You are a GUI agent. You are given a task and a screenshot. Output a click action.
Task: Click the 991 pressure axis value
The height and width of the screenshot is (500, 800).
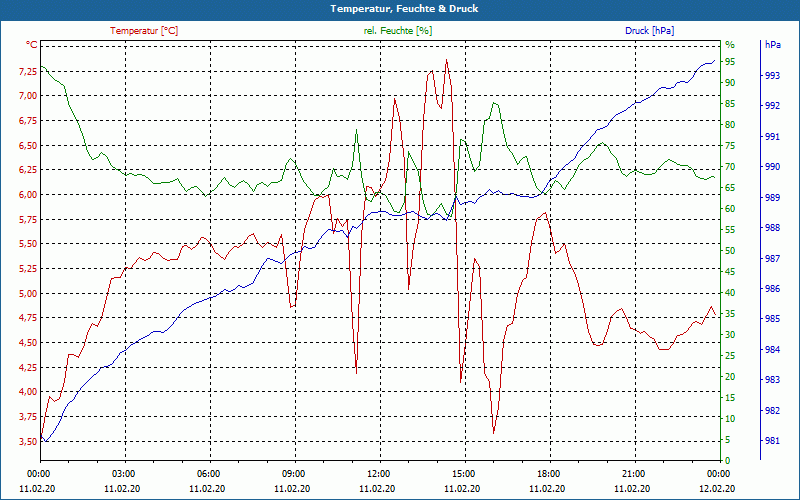click(772, 136)
